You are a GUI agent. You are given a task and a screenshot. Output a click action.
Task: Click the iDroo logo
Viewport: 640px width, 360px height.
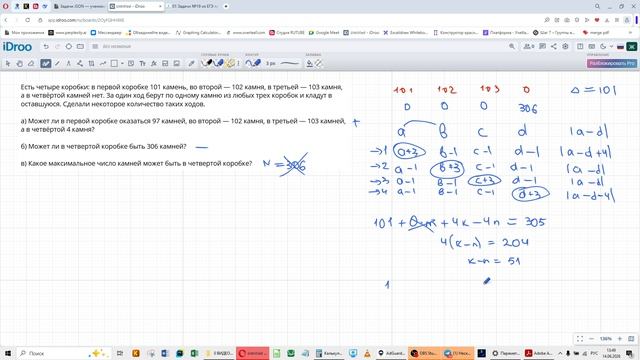17,47
